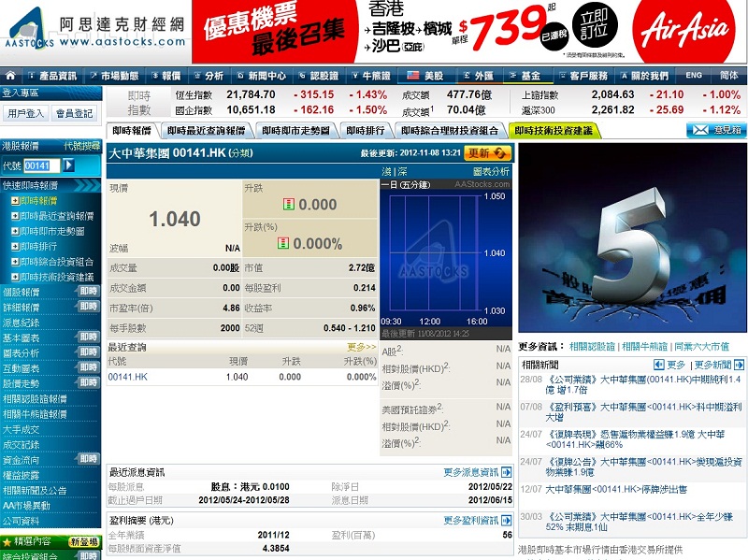Viewport: 748px width, 560px height.
Task: Open 相關認股證報價 in sidebar
Action: pos(35,399)
